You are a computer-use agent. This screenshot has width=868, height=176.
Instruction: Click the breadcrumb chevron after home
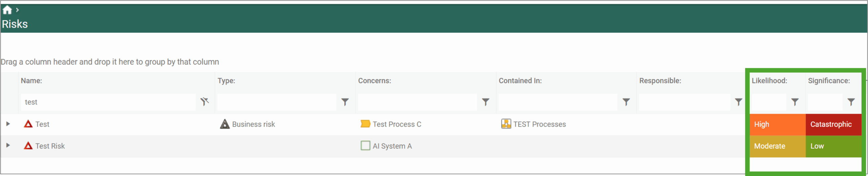[x=17, y=10]
